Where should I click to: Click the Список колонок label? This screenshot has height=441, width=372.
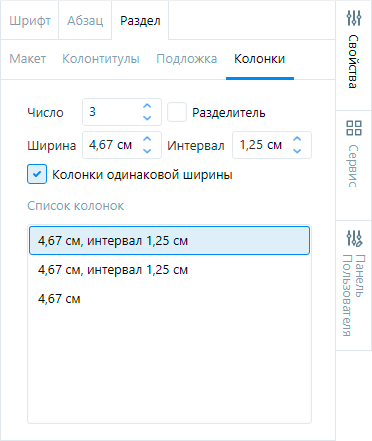pos(76,206)
